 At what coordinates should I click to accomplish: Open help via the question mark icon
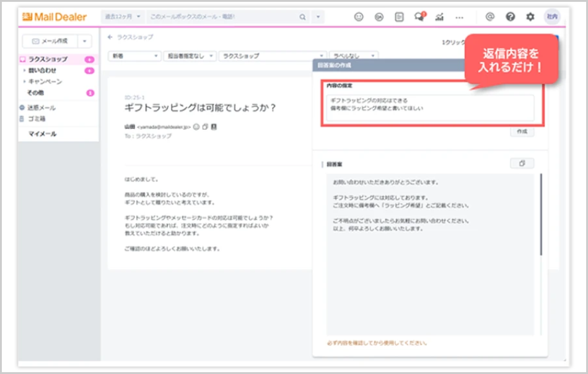point(510,17)
